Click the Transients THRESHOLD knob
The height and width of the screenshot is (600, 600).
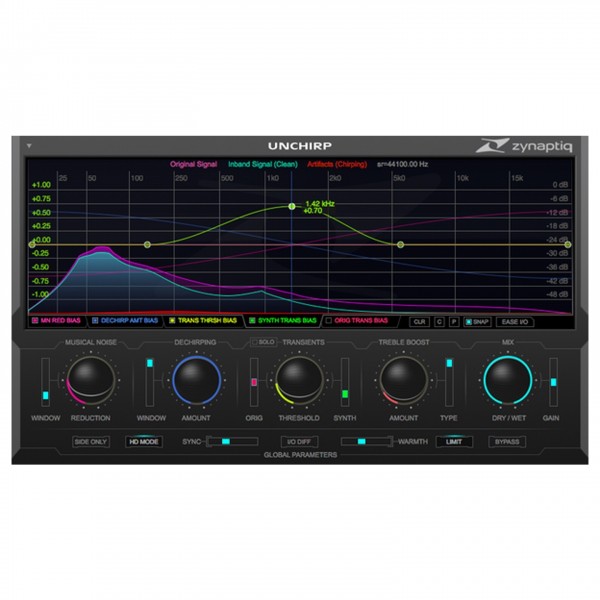(299, 380)
